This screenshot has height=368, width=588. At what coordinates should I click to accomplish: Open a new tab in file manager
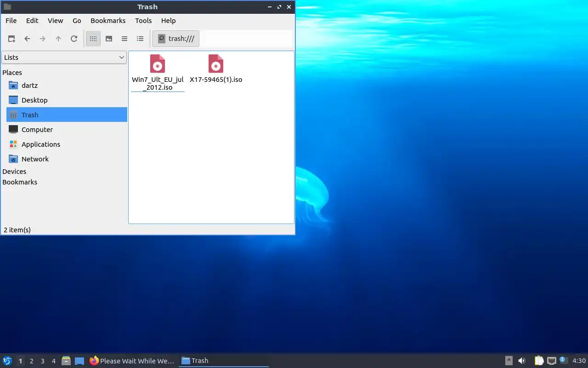11,39
